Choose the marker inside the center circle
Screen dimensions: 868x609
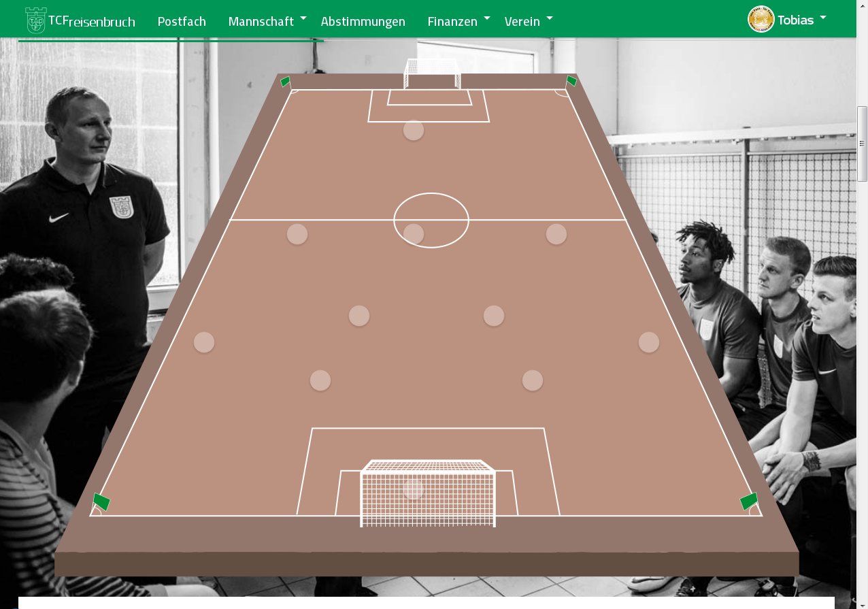click(x=414, y=234)
